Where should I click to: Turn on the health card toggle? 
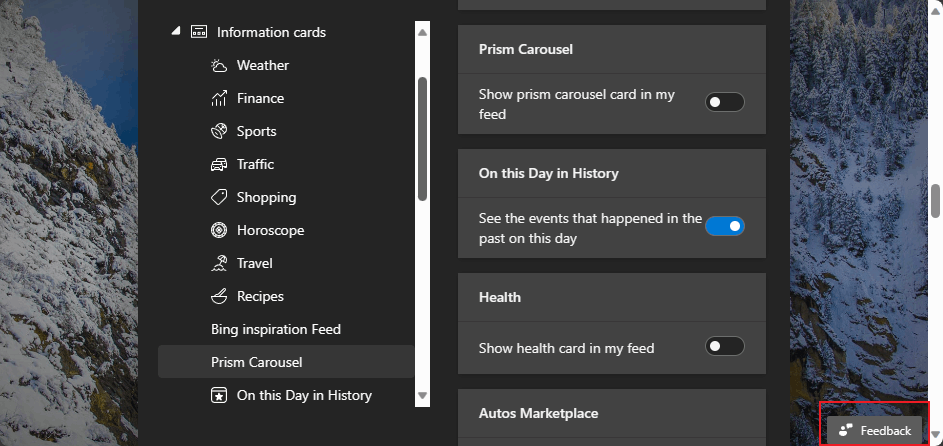(724, 347)
